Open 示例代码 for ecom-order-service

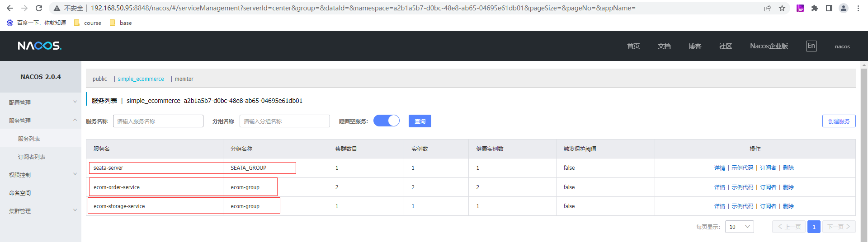coord(742,187)
